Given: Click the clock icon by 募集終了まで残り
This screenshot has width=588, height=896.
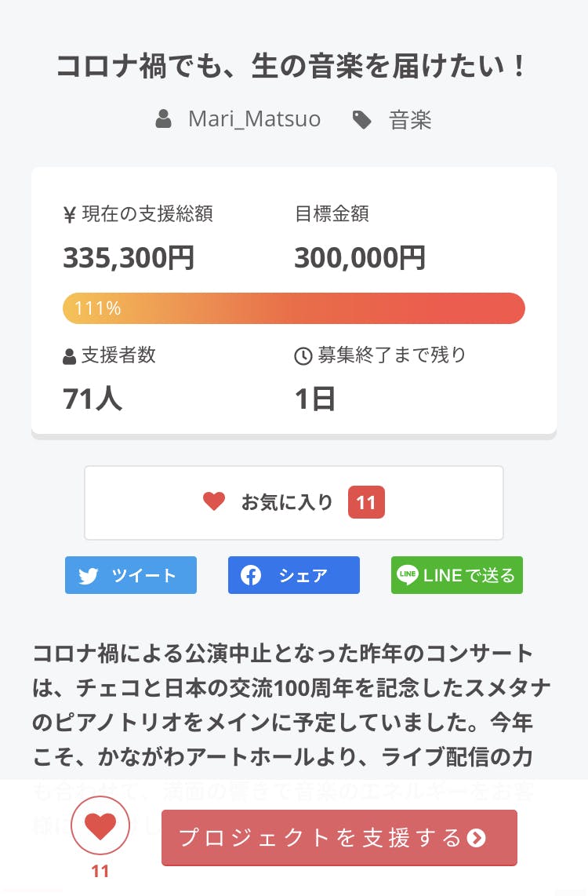Looking at the screenshot, I should (x=303, y=356).
